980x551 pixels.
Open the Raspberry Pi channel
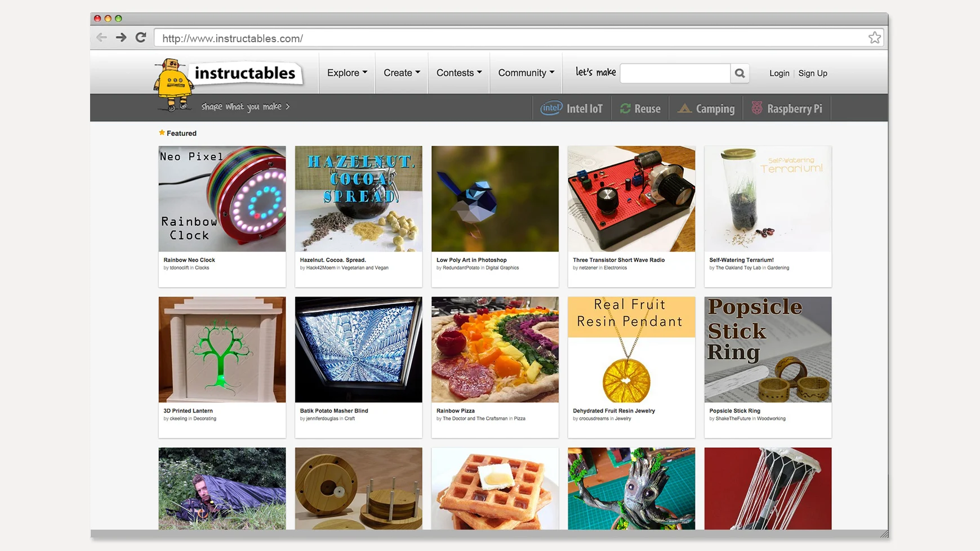pyautogui.click(x=787, y=108)
